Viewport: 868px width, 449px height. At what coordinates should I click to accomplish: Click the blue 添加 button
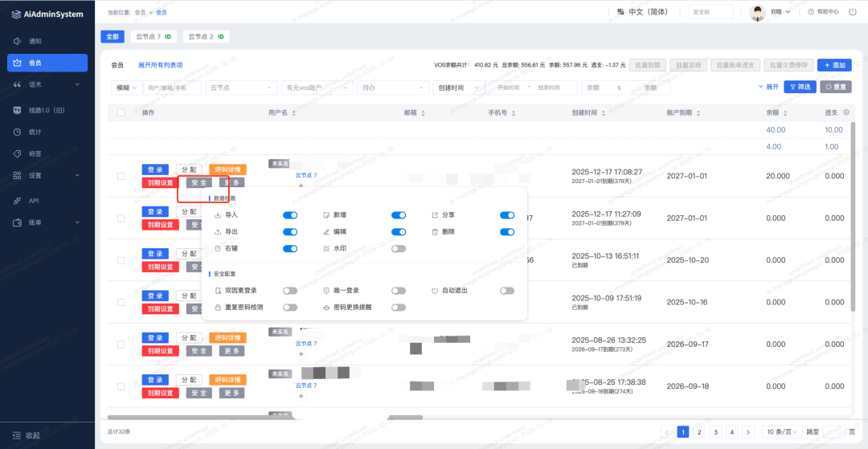pos(833,65)
